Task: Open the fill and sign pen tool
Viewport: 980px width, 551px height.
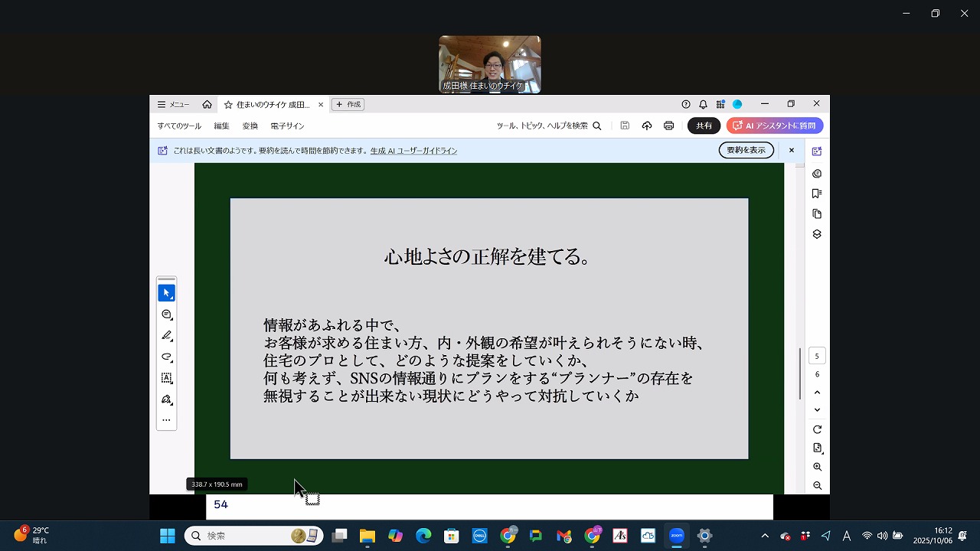Action: [x=166, y=399]
